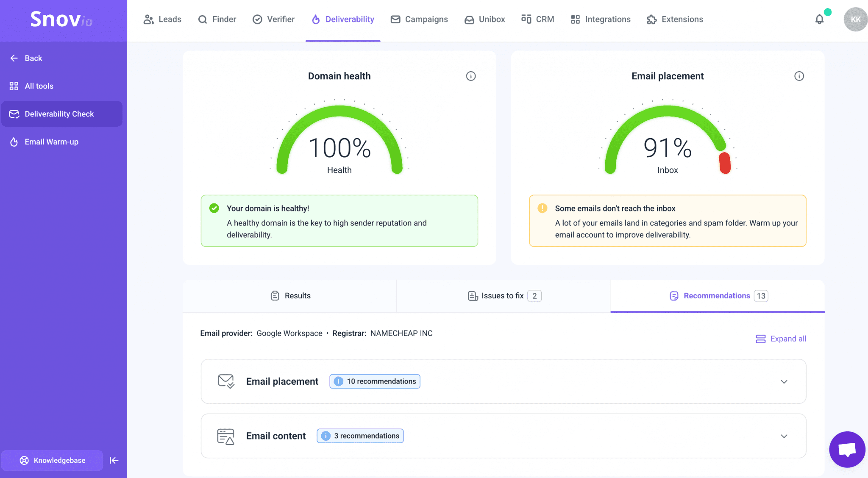The image size is (868, 478).
Task: Select the Finder search icon
Action: tap(202, 19)
